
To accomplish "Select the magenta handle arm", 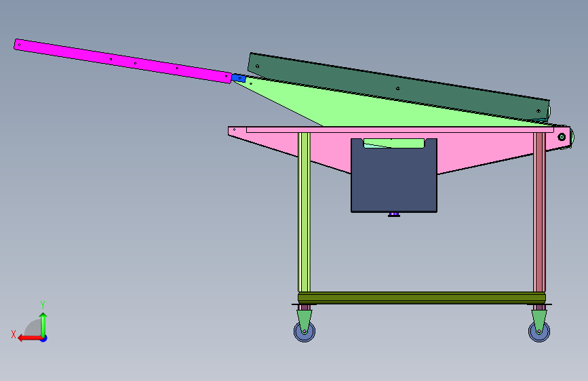I will 123,61.
